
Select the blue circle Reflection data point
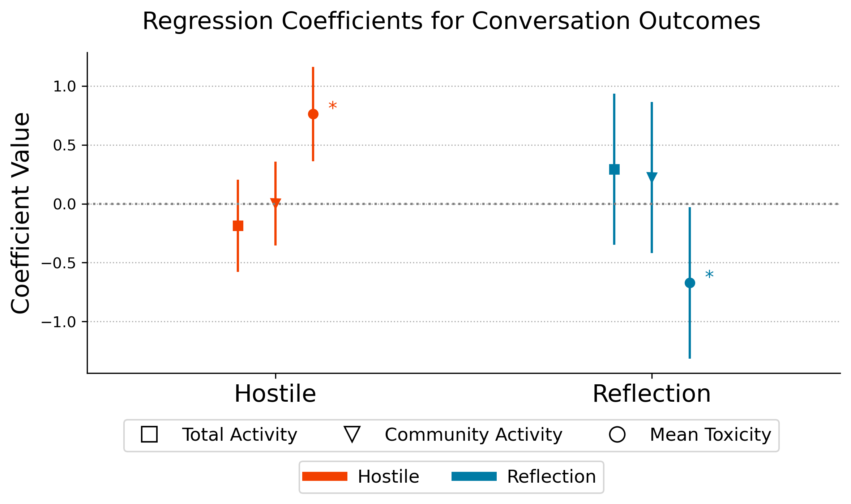pyautogui.click(x=690, y=283)
